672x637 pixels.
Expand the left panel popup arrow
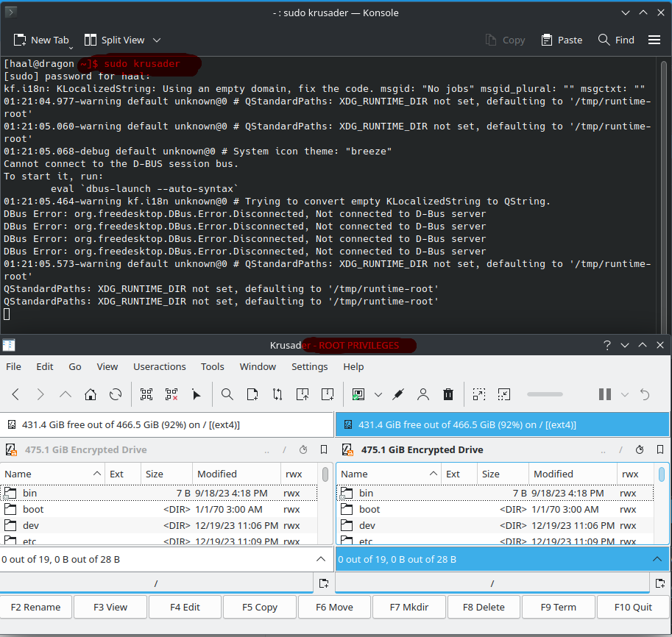tap(321, 559)
